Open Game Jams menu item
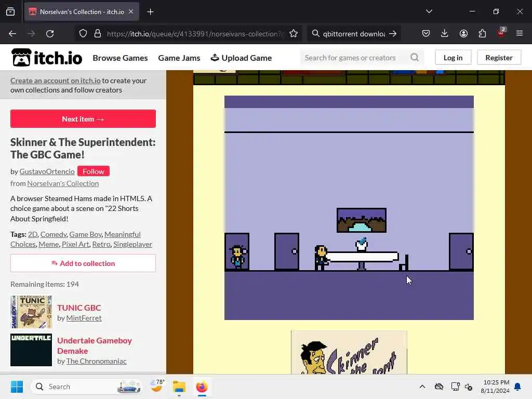This screenshot has width=532, height=399. coord(179,58)
